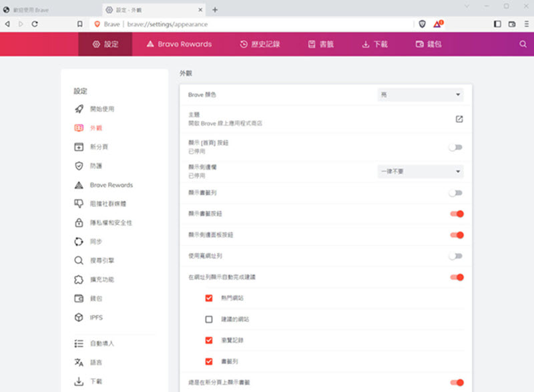The width and height of the screenshot is (534, 392).
Task: Uncheck the 書籤列 checkbox
Action: (x=209, y=361)
